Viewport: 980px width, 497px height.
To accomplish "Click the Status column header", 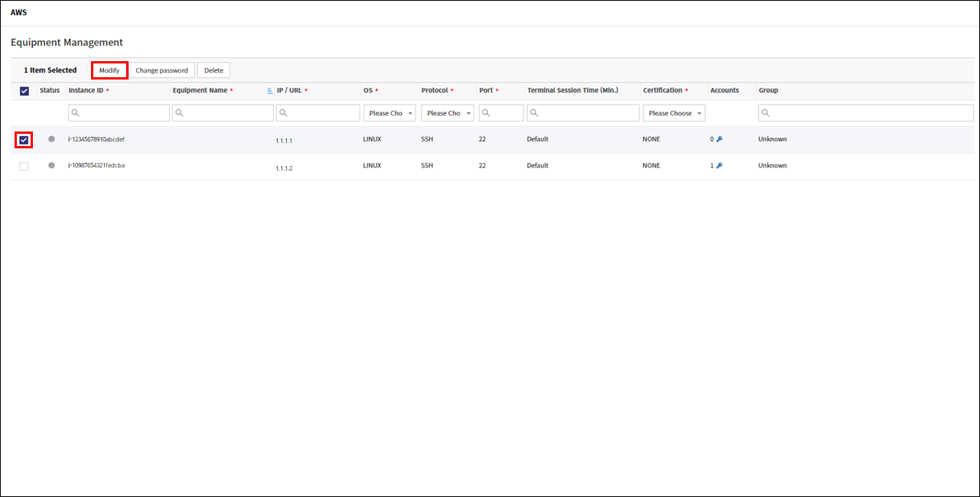I will click(50, 90).
